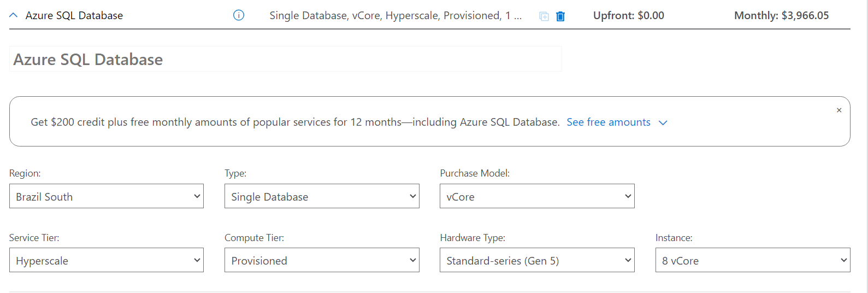Delete the estimate using the trash icon
The width and height of the screenshot is (868, 293).
pos(560,16)
